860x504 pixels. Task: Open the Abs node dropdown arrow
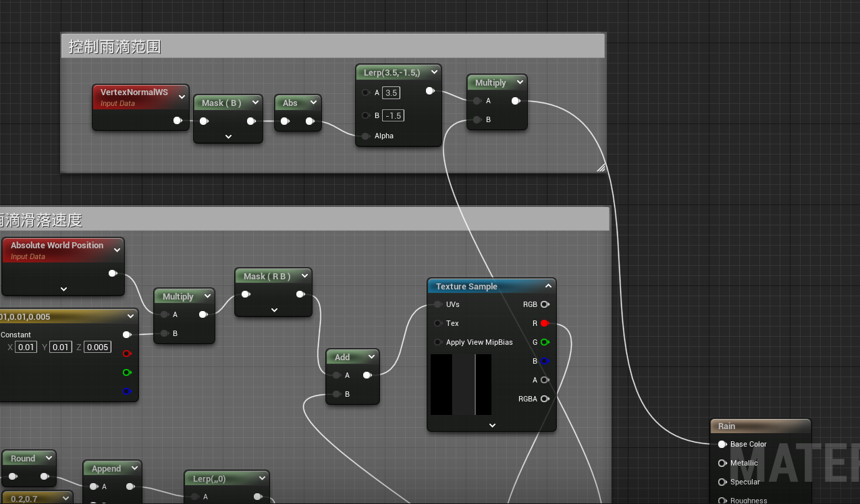point(313,103)
